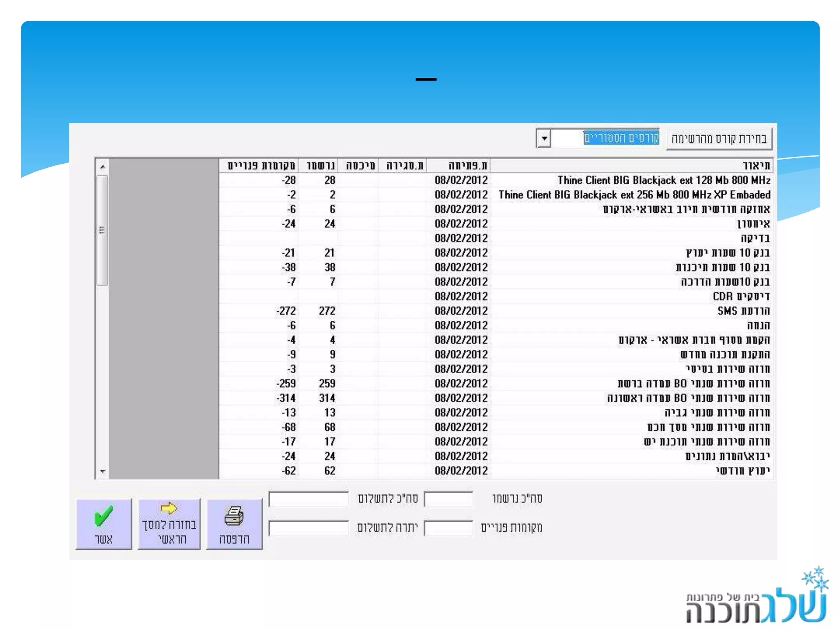
Task: Click the scroll-up arrow of the table
Action: click(103, 167)
